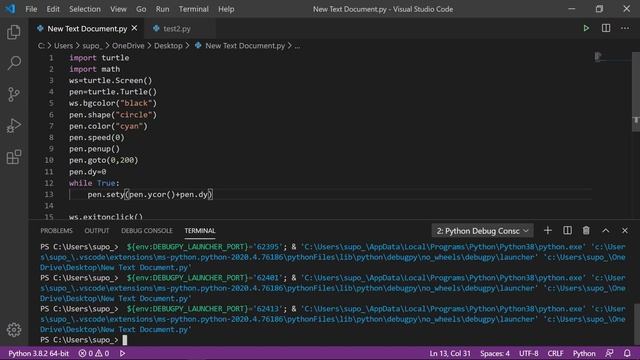Create a new terminal with plus icon
The width and height of the screenshot is (640, 360).
pyautogui.click(x=548, y=231)
